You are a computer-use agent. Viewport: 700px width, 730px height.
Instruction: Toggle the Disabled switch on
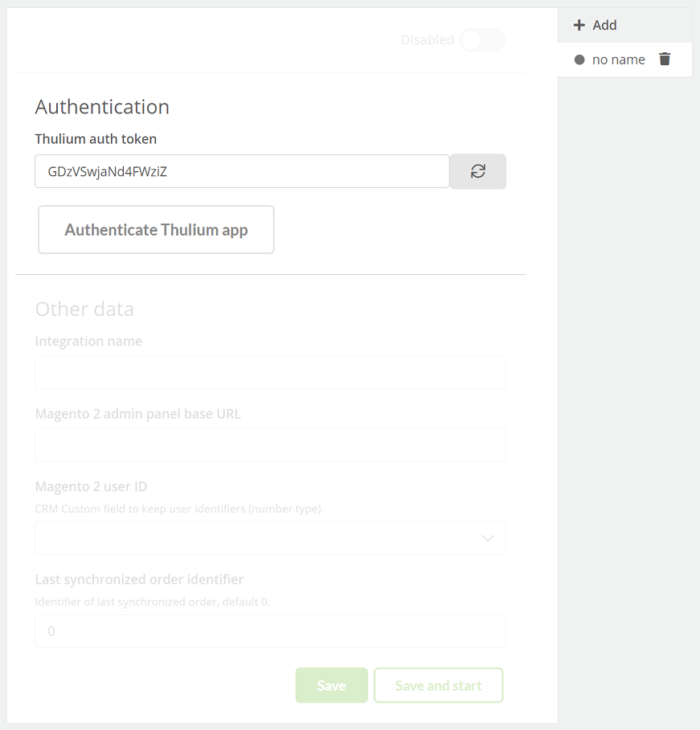pos(483,40)
